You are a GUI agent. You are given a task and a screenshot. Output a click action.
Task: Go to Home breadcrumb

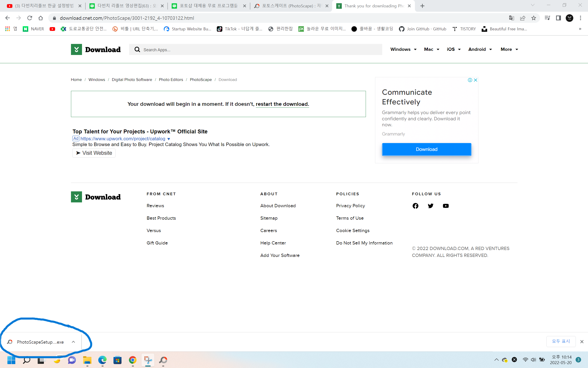point(76,80)
